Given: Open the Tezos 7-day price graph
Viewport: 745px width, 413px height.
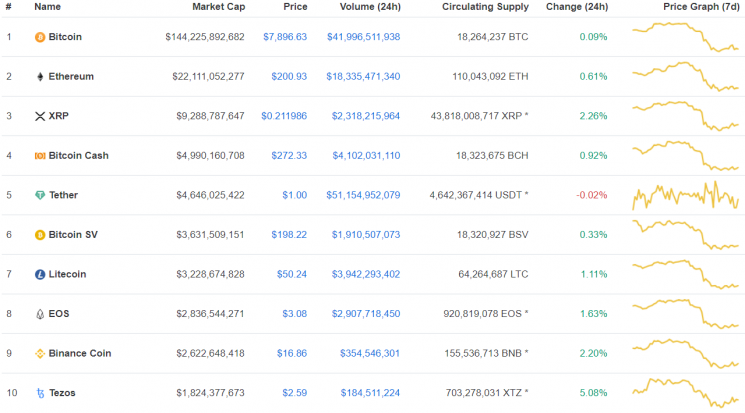Looking at the screenshot, I should click(685, 393).
